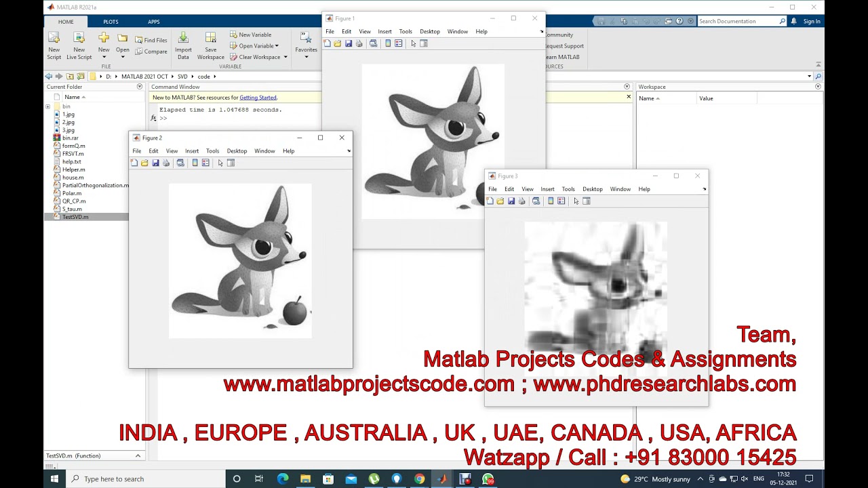Save Figure 2 using toolbar icon

point(155,163)
